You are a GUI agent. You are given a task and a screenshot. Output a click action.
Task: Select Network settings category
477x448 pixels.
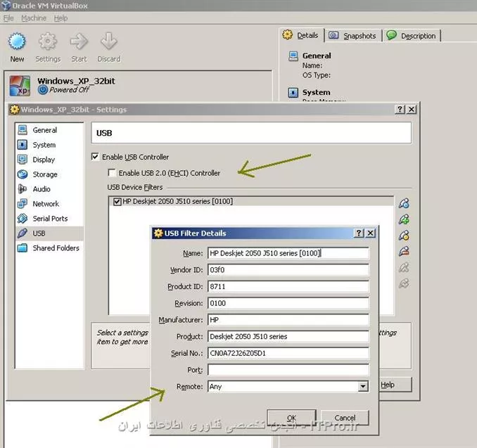49,204
